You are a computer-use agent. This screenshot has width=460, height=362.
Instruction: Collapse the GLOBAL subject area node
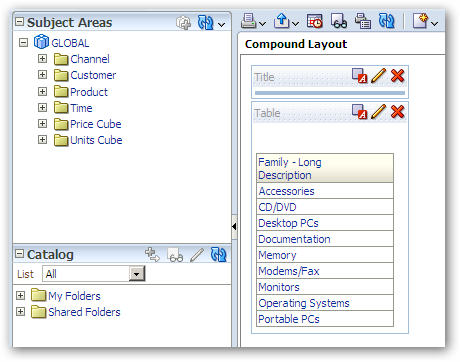click(23, 43)
